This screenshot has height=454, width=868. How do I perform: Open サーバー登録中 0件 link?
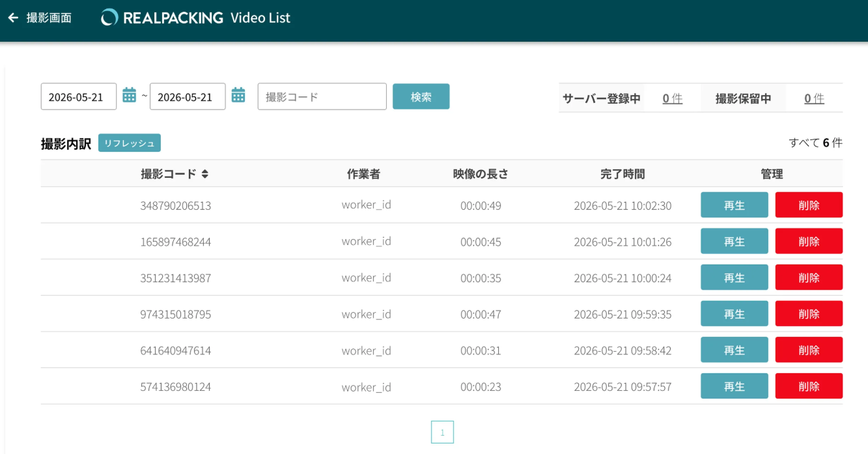pyautogui.click(x=673, y=98)
